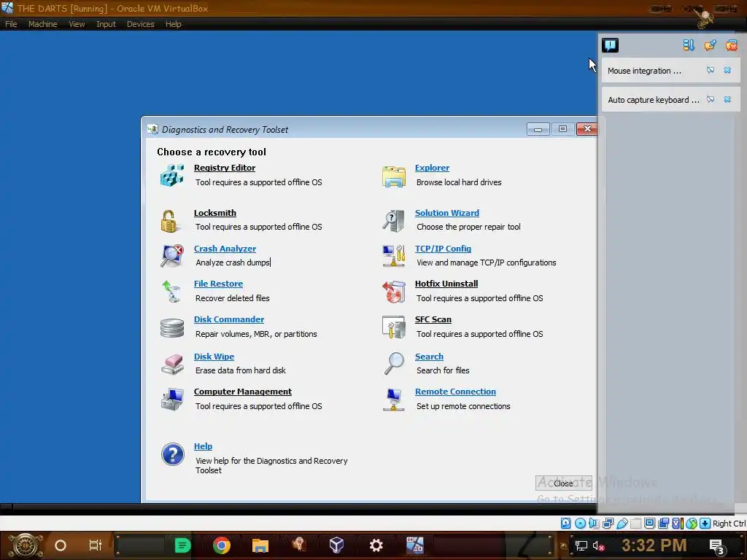
Task: Click Auto capture keyboard don't-show-again icon
Action: pyautogui.click(x=711, y=99)
